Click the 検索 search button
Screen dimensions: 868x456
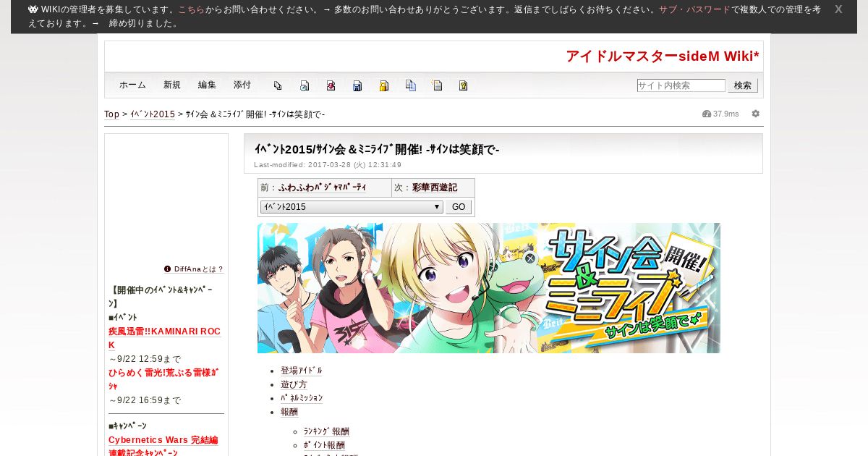click(743, 85)
